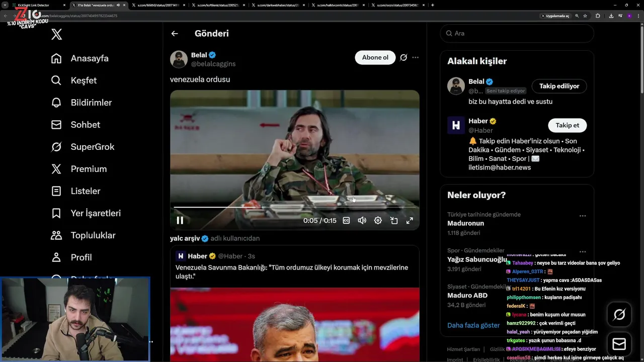Click the back arrow beside Gönderi

(175, 34)
